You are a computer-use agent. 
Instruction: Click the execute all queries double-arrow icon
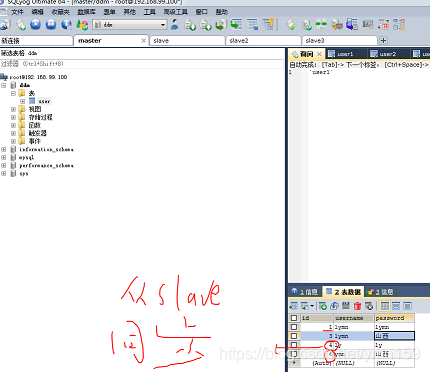pyautogui.click(x=51, y=24)
